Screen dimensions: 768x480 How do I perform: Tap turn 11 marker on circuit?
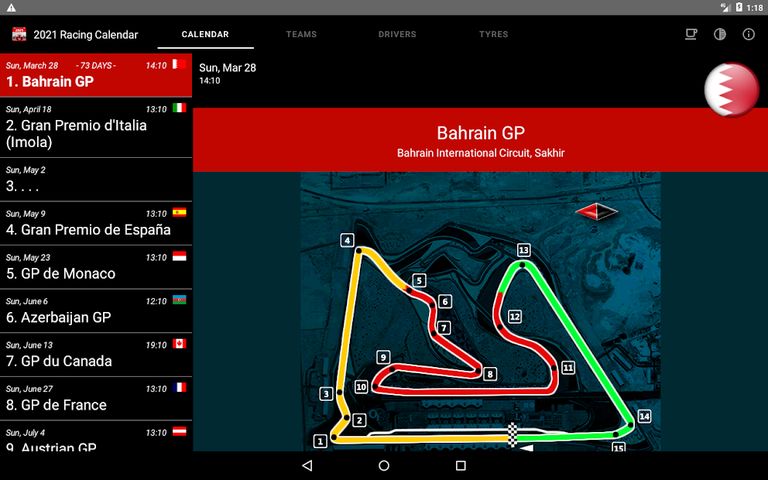point(568,367)
